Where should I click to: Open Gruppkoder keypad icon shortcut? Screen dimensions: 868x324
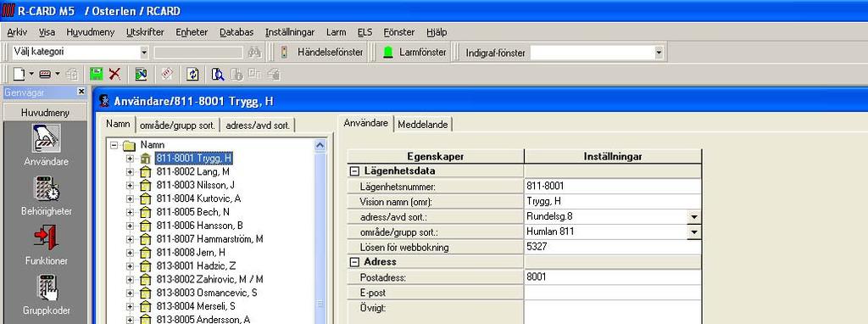tap(47, 288)
